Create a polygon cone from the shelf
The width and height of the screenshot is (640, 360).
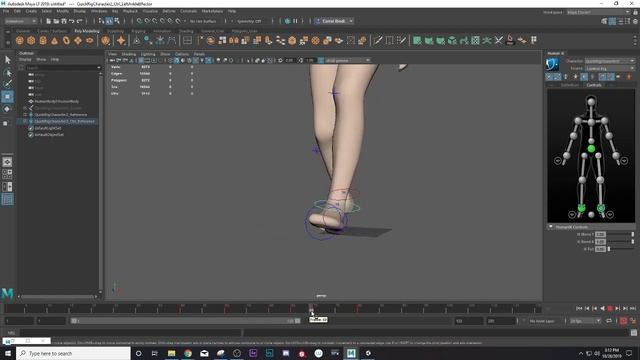tap(54, 40)
